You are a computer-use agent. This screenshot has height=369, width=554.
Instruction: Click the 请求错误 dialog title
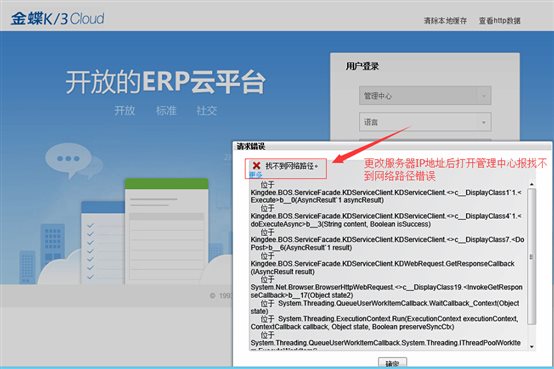coord(251,146)
